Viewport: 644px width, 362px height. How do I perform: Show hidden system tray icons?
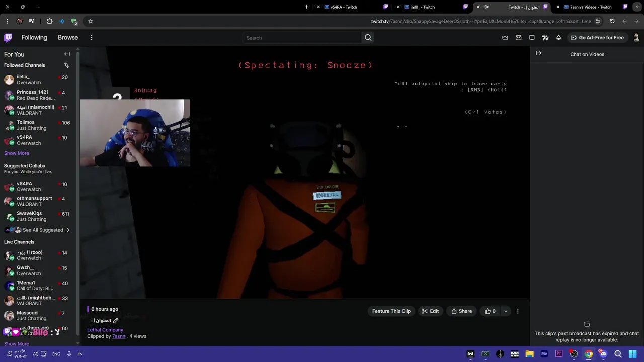79,354
